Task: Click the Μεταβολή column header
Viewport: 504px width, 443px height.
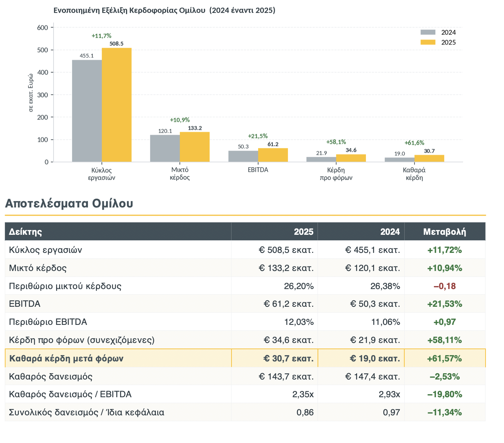Action: [445, 232]
